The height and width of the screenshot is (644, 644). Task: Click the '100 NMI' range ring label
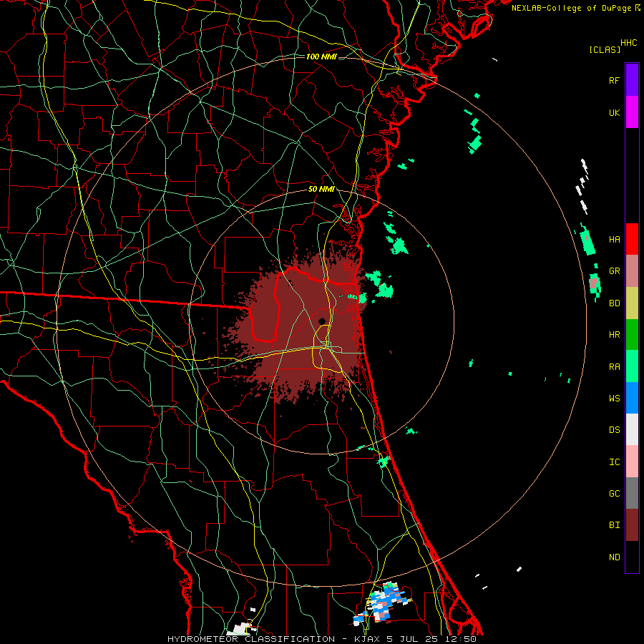click(321, 57)
